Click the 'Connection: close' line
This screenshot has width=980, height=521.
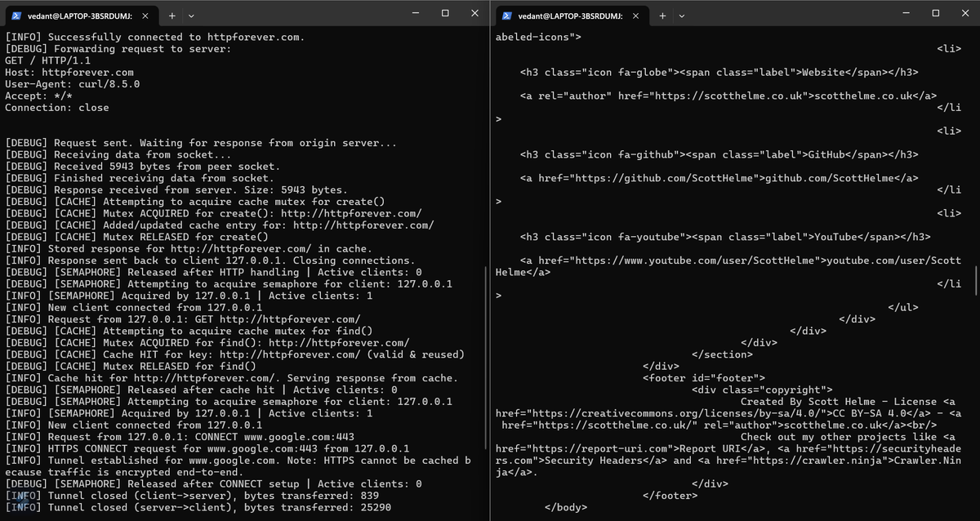click(57, 108)
